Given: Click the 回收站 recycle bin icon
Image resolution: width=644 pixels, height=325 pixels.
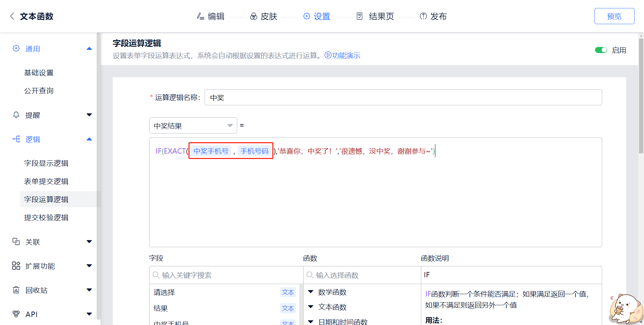Looking at the screenshot, I should click(16, 290).
